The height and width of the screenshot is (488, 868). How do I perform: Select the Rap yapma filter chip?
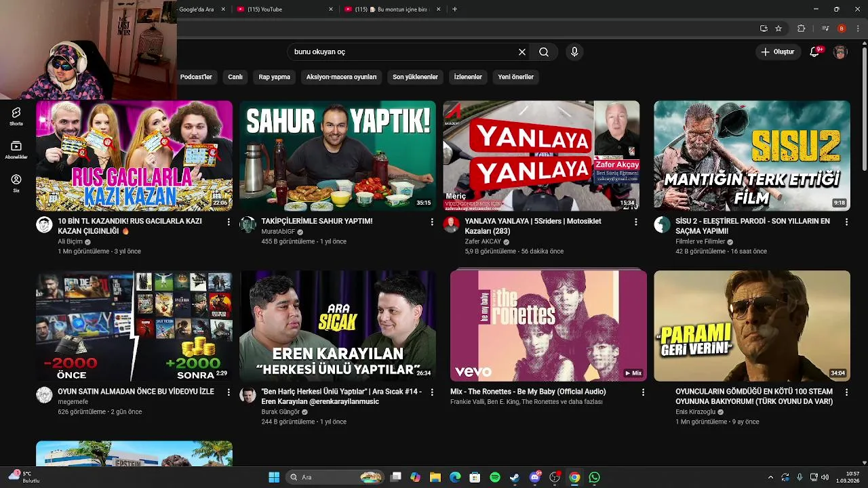[274, 77]
